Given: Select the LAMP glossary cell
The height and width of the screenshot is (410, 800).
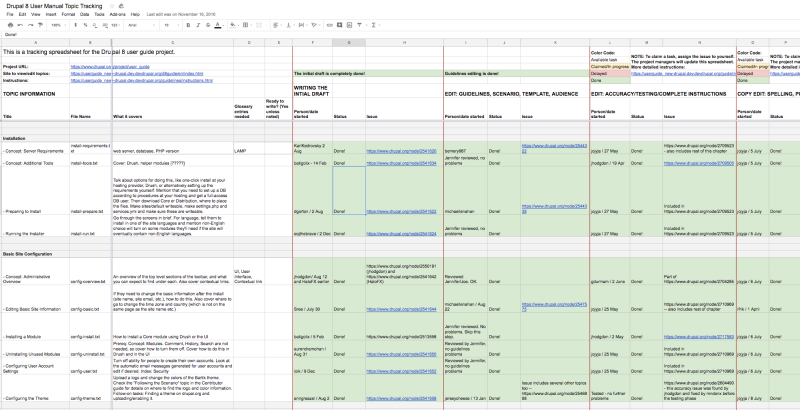Looking at the screenshot, I should (x=249, y=148).
